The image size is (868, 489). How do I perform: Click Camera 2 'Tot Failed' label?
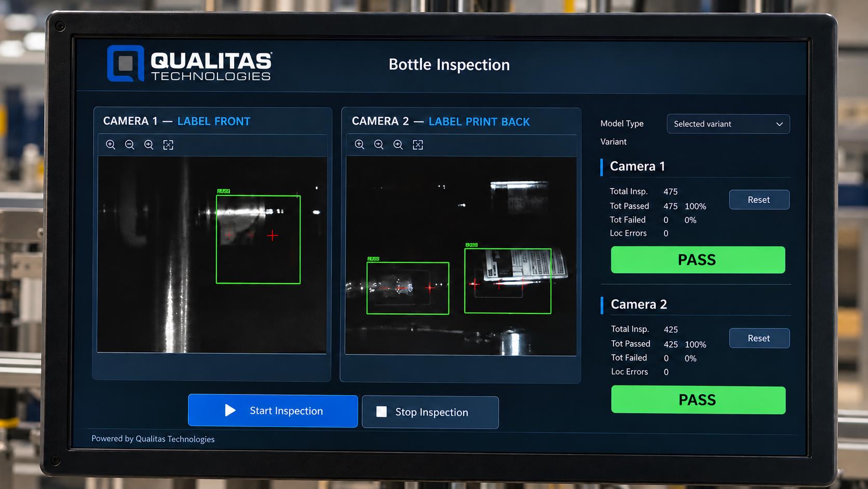click(629, 358)
